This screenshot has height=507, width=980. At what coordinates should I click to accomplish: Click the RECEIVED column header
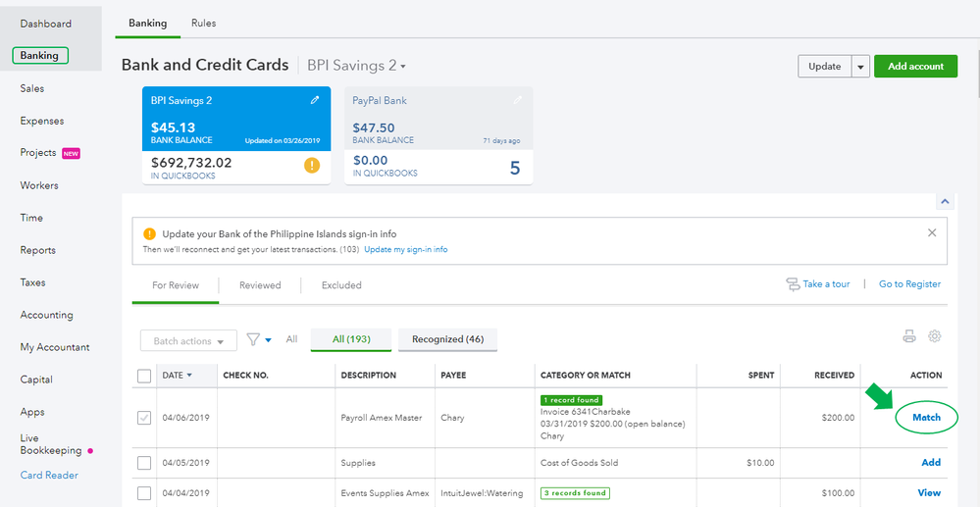[x=834, y=376]
